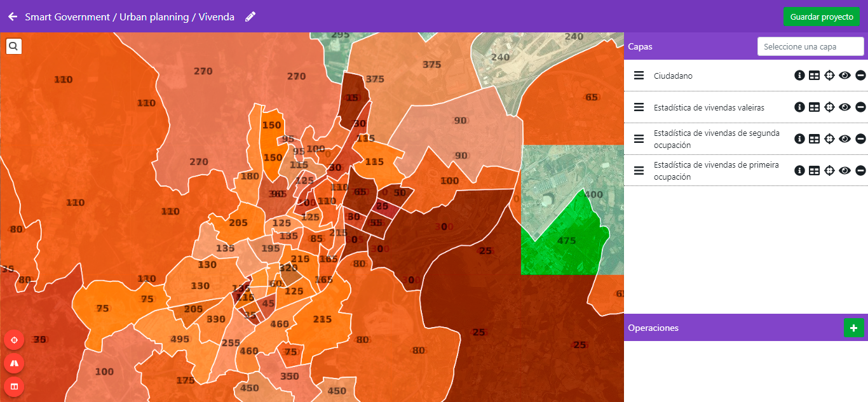Click the pencil icon to edit project name
The height and width of the screenshot is (402, 868).
250,17
